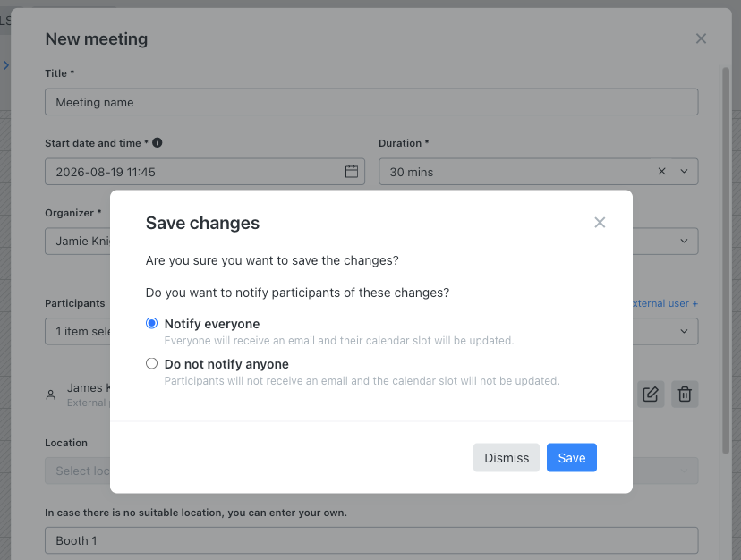This screenshot has height=560, width=741.
Task: Click the blue chevron at window edge
Action: [5, 65]
